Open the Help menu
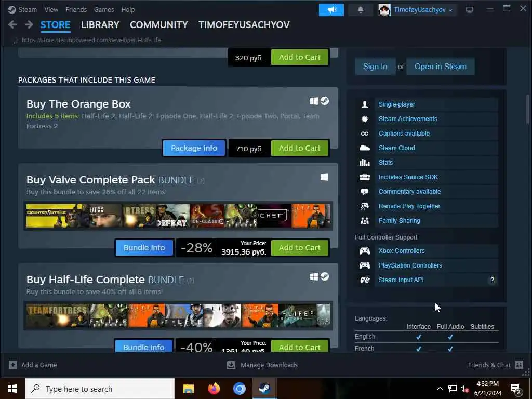The image size is (532, 399). point(128,9)
